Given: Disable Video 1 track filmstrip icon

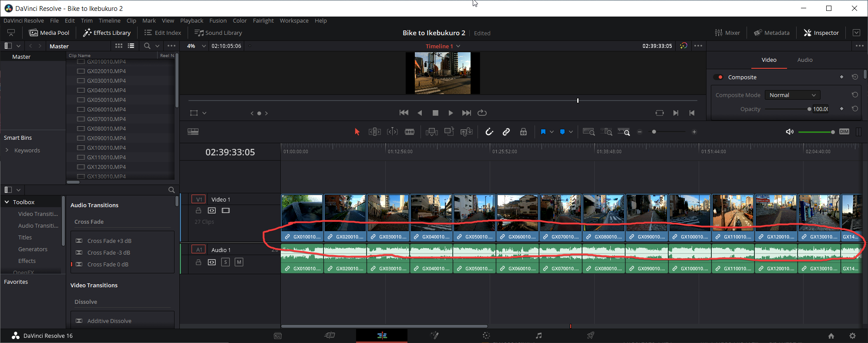Looking at the screenshot, I should tap(225, 211).
